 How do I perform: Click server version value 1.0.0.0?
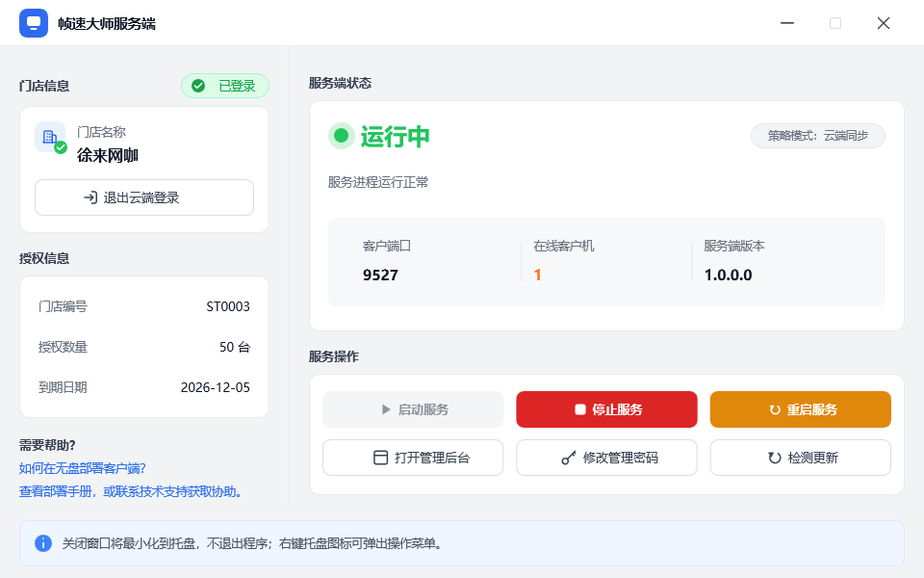tap(729, 275)
